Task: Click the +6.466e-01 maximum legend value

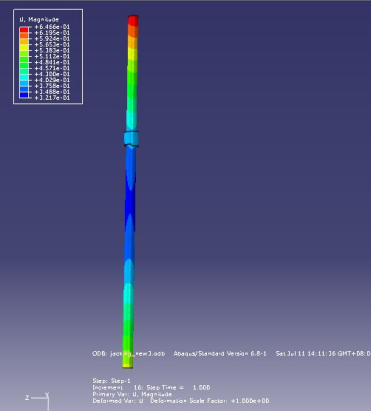Action: 52,27
